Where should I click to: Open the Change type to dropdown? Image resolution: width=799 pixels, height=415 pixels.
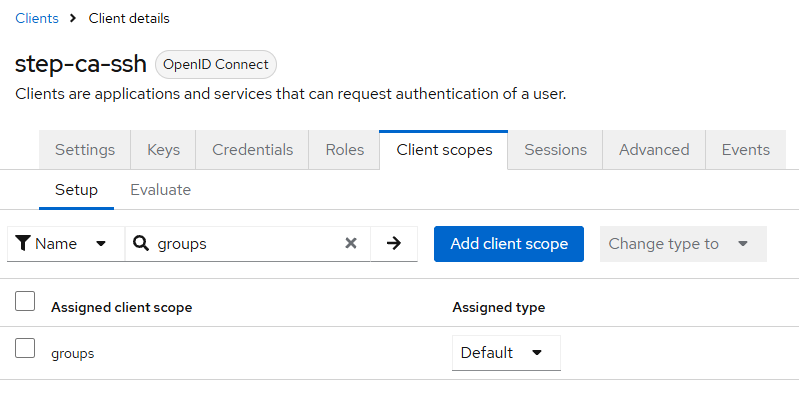682,243
